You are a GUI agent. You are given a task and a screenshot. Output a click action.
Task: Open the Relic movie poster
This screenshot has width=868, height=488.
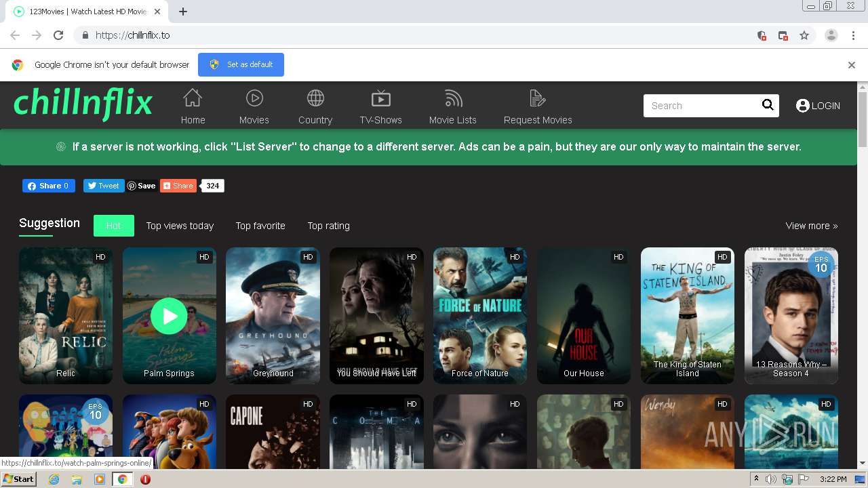[x=66, y=316]
